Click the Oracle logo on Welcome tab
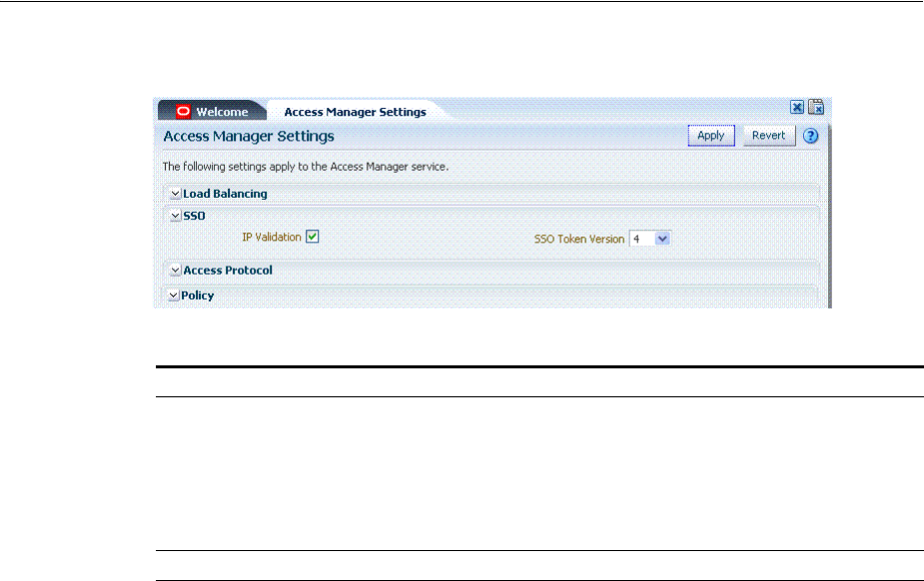This screenshot has width=924, height=581. pos(183,111)
